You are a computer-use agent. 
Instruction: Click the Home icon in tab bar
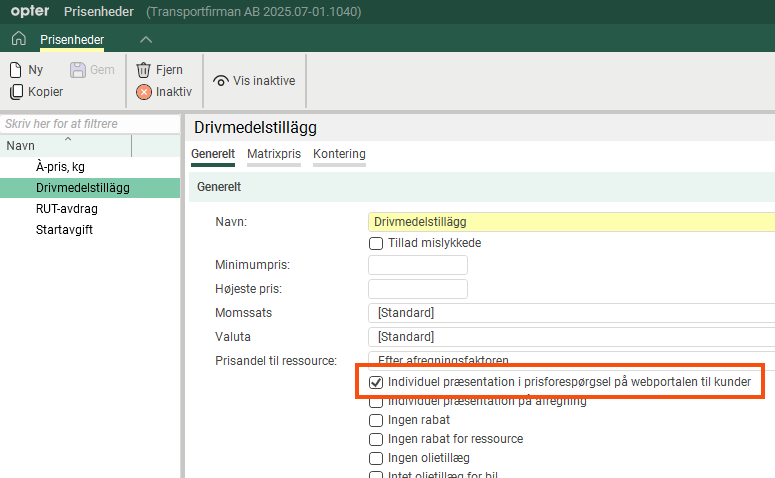[x=17, y=39]
